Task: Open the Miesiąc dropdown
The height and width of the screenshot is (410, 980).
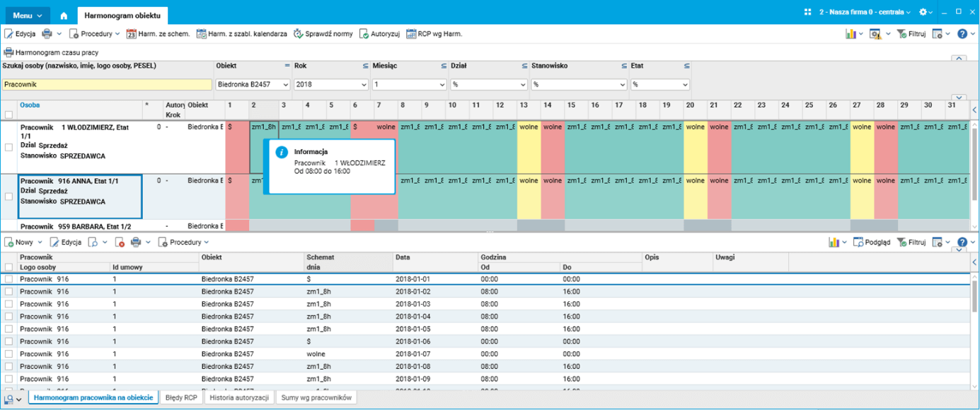Action: pyautogui.click(x=409, y=84)
